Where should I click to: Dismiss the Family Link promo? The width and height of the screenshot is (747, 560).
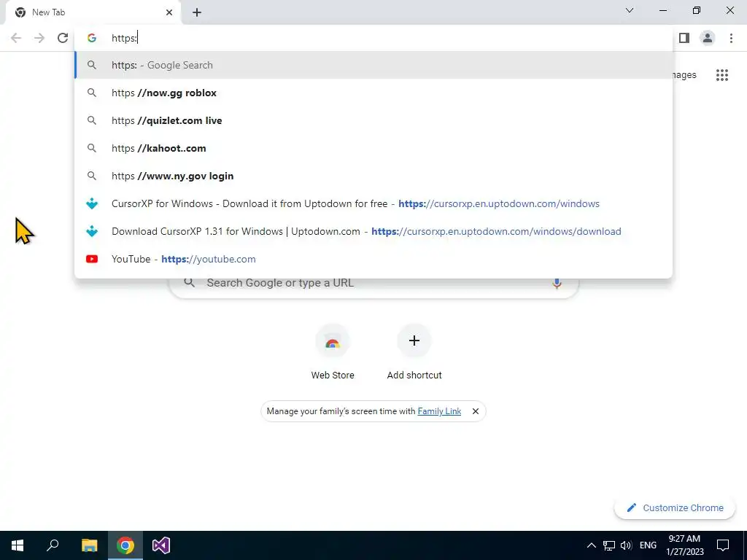click(475, 411)
